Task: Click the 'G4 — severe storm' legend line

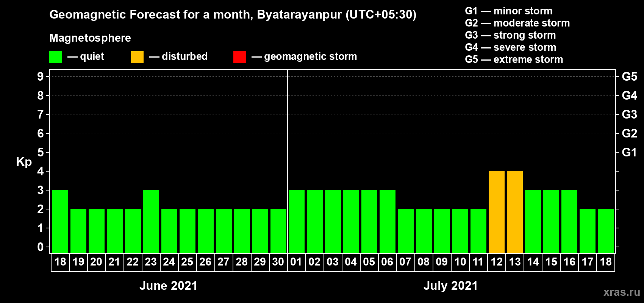Action: pos(511,47)
